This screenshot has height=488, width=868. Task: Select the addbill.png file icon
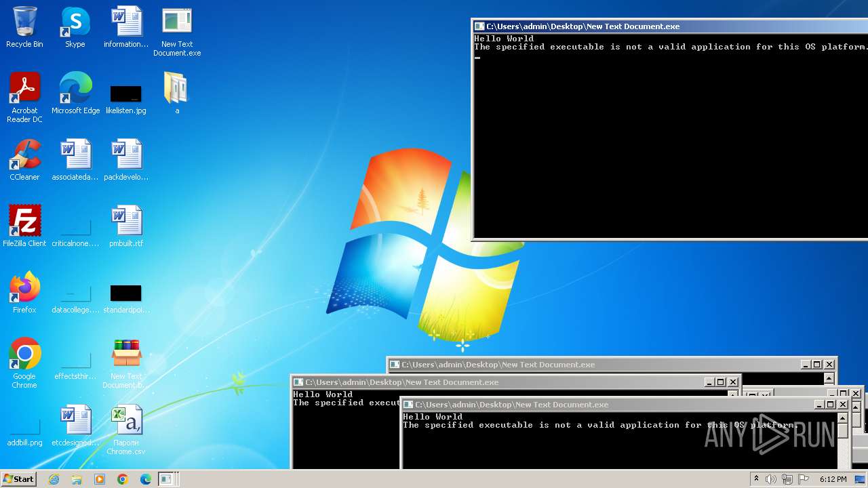pyautogui.click(x=24, y=432)
